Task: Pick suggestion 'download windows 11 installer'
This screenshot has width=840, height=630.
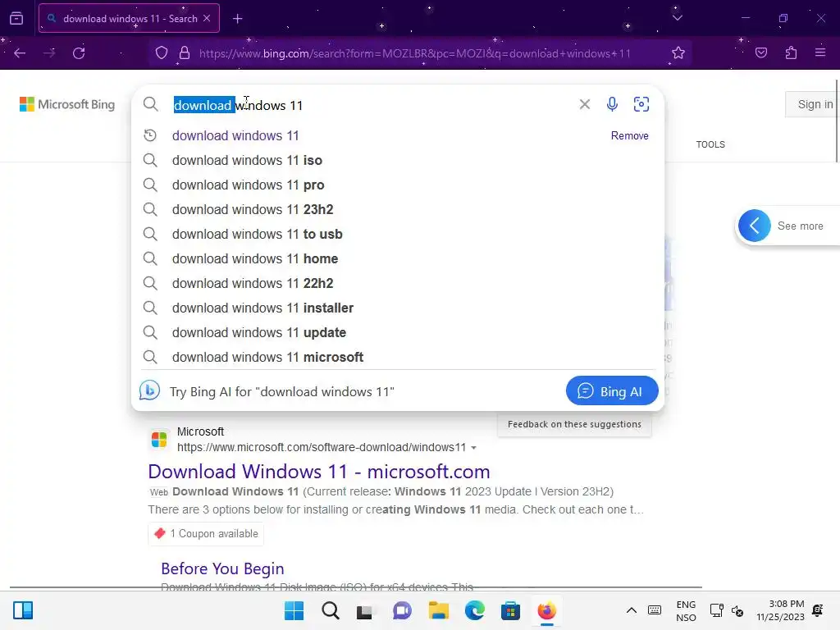Action: 398,308
